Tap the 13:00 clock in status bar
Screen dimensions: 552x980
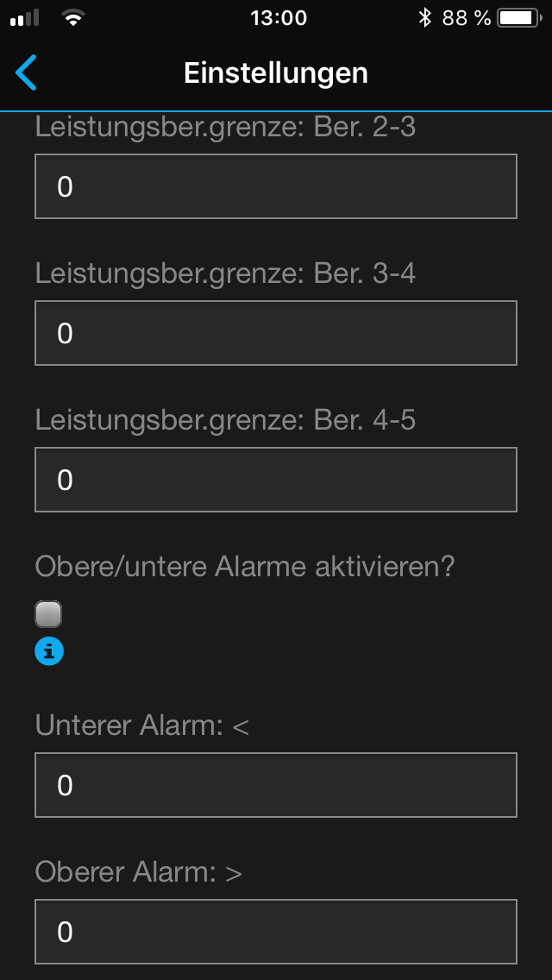[279, 17]
